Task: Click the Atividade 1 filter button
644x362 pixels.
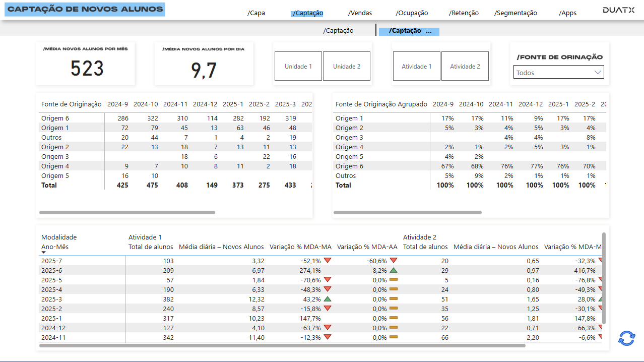Action: [416, 66]
